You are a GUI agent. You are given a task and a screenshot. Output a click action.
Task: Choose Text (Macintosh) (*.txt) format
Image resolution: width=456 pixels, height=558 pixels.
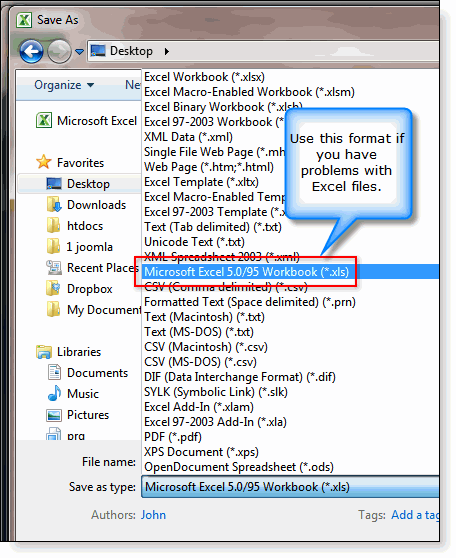click(204, 317)
